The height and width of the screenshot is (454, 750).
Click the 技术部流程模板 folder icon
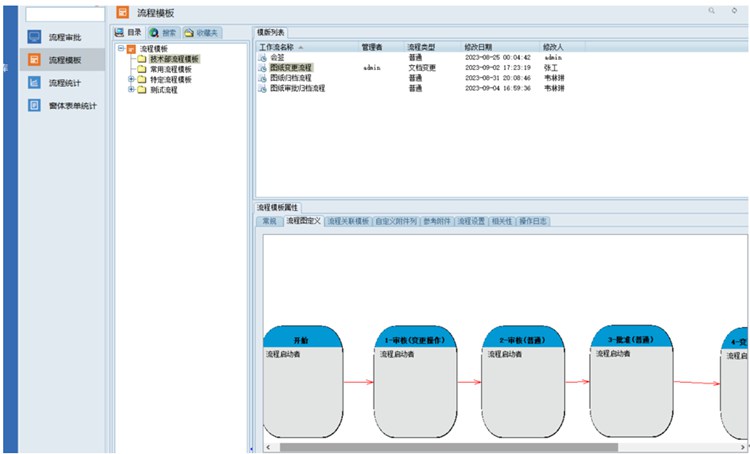pyautogui.click(x=142, y=59)
